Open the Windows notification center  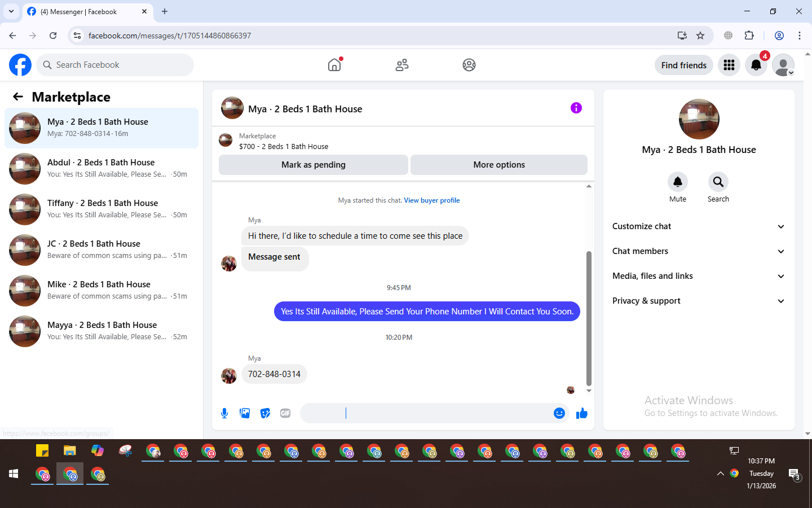tap(795, 474)
